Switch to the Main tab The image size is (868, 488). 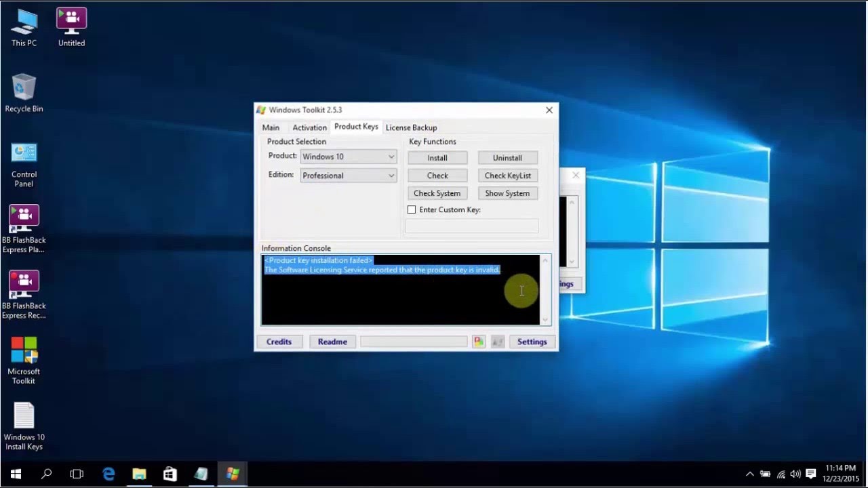[x=271, y=127]
